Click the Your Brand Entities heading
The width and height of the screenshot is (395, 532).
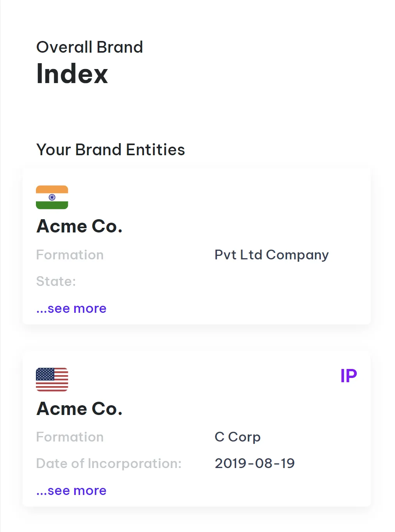click(110, 150)
